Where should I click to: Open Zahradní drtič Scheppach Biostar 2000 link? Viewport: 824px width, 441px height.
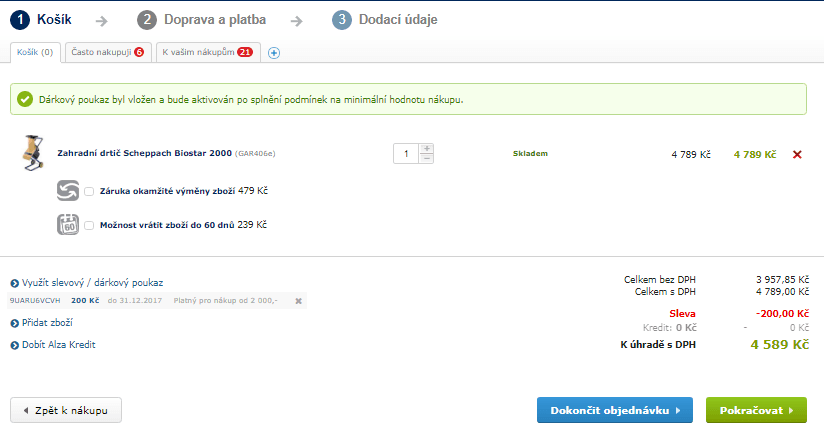pyautogui.click(x=145, y=153)
